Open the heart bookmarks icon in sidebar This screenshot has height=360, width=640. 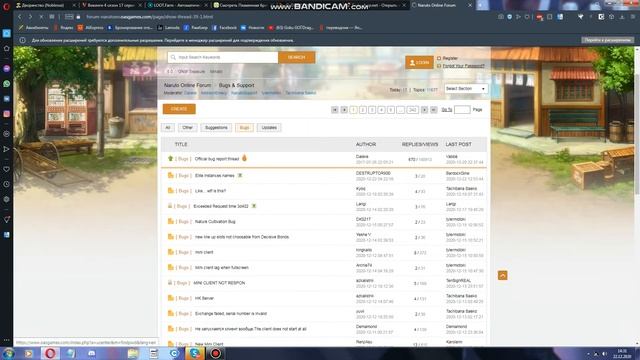pyautogui.click(x=7, y=169)
